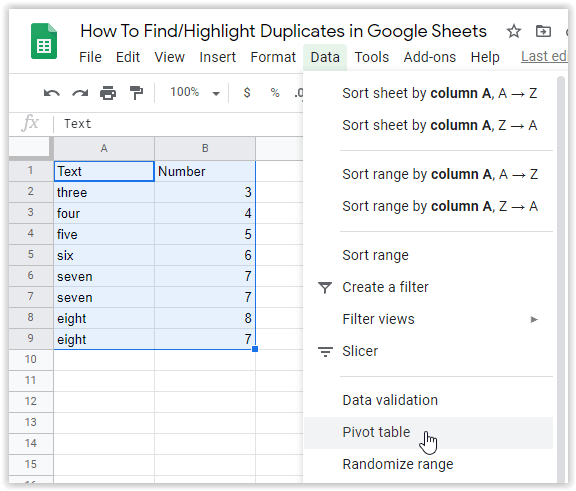Select cell B8 with value 8

205,318
